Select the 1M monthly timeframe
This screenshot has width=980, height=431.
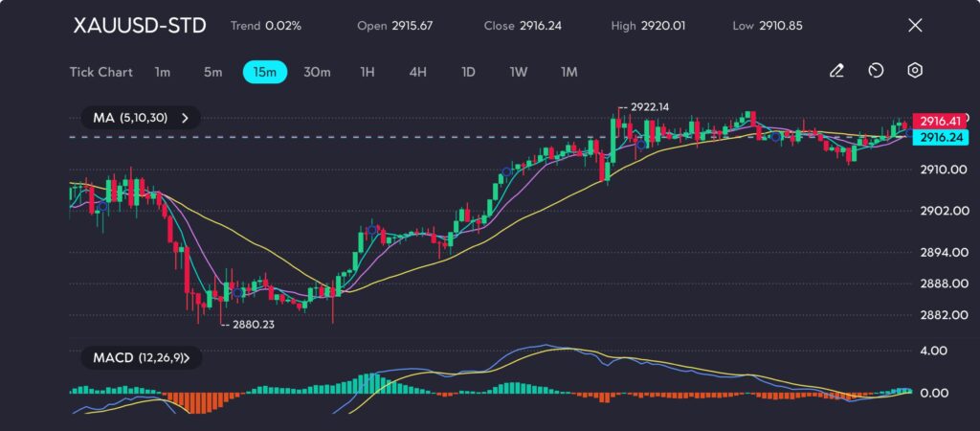point(569,72)
